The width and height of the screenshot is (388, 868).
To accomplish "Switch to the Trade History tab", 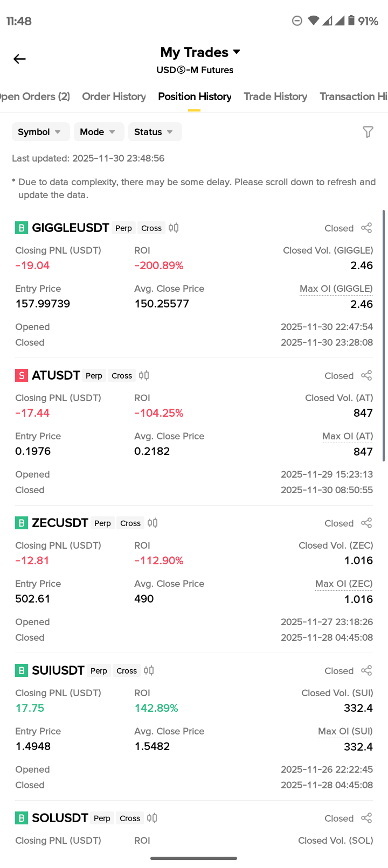I will pyautogui.click(x=275, y=96).
